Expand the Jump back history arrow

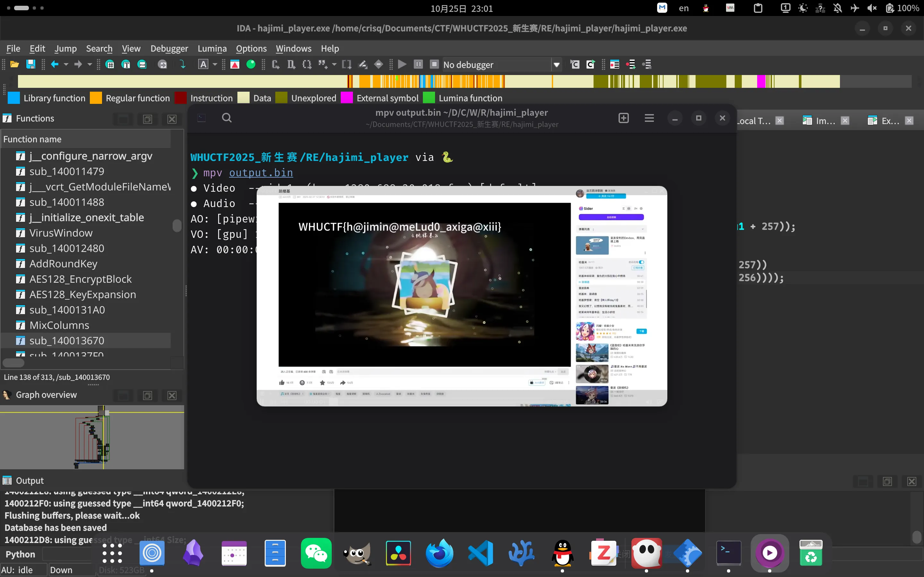66,64
